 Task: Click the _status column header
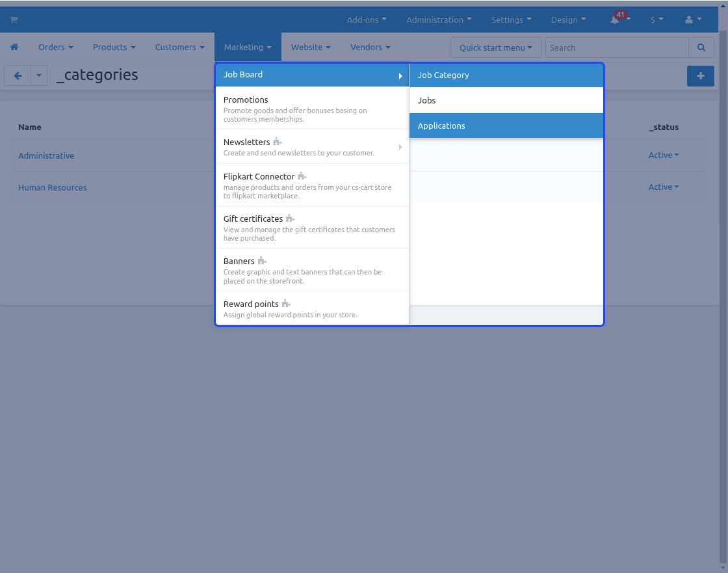point(664,127)
